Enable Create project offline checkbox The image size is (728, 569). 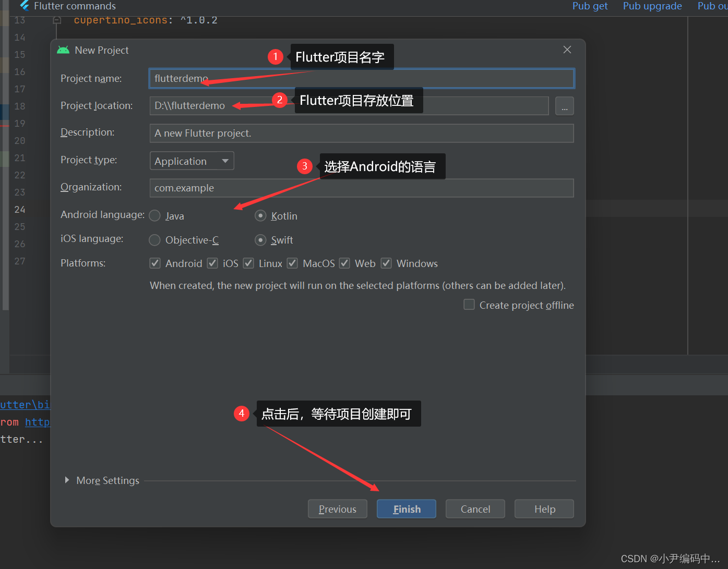[469, 305]
